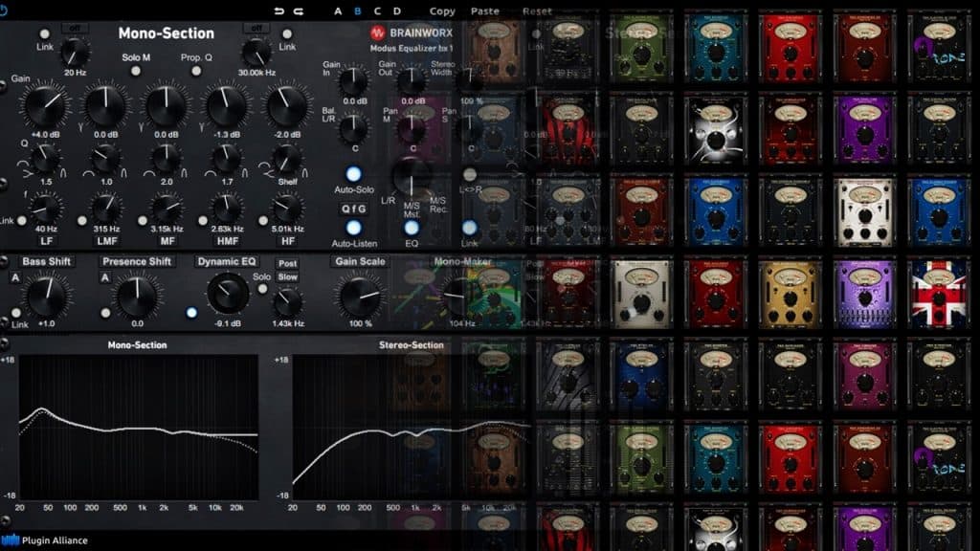This screenshot has height=551, width=980.
Task: Click the Bass Shift 'A' mode button
Action: 15,277
